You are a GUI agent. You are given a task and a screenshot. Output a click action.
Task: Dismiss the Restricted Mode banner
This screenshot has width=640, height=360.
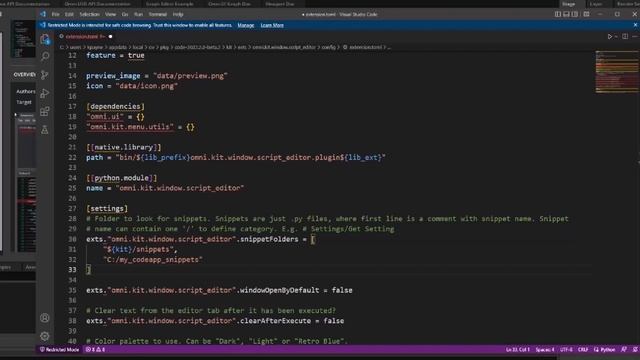[x=635, y=25]
